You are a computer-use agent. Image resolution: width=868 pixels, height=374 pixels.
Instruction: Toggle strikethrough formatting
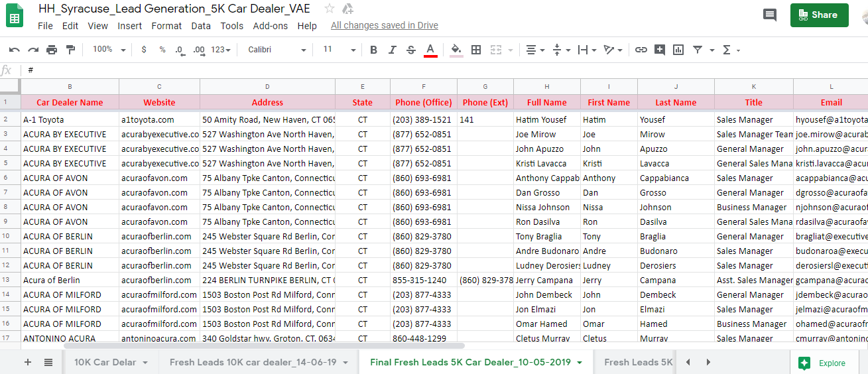[410, 50]
